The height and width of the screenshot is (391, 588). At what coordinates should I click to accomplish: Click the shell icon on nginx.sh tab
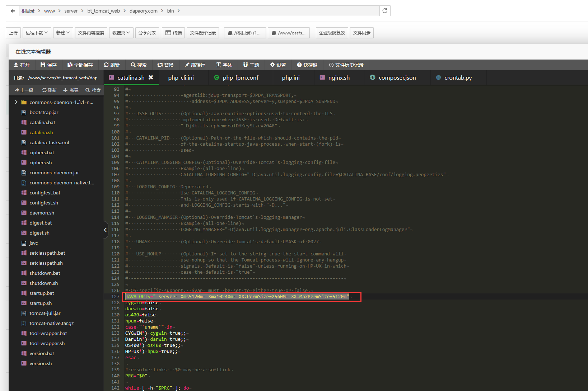tap(322, 77)
